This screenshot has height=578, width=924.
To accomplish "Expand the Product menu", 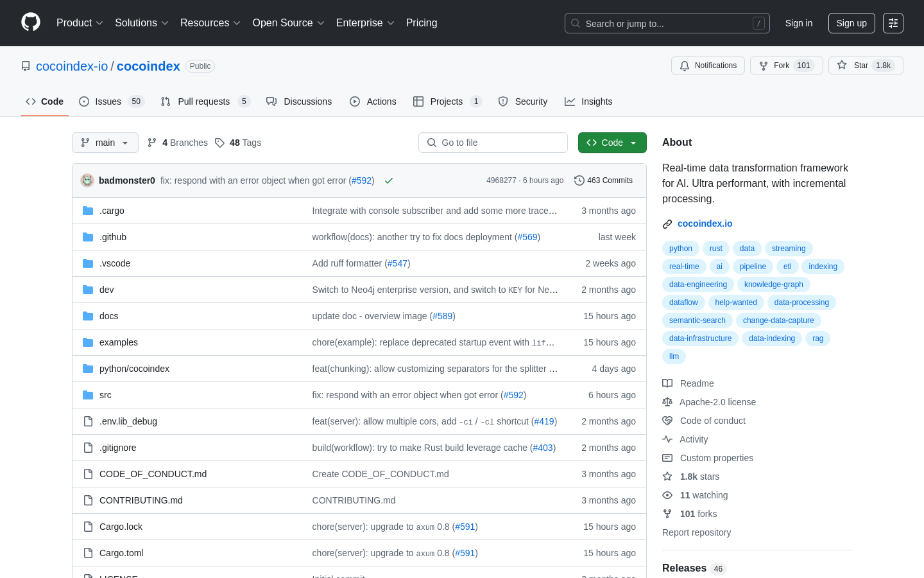I will pos(80,23).
